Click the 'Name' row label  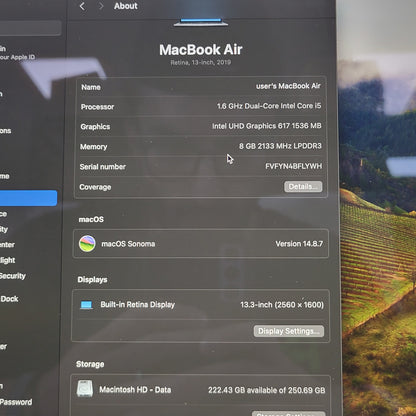[x=91, y=87]
